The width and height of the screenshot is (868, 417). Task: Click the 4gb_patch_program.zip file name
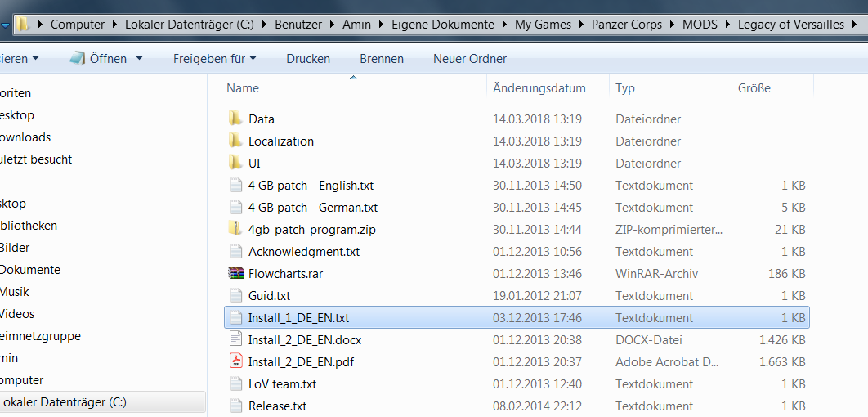click(x=312, y=229)
